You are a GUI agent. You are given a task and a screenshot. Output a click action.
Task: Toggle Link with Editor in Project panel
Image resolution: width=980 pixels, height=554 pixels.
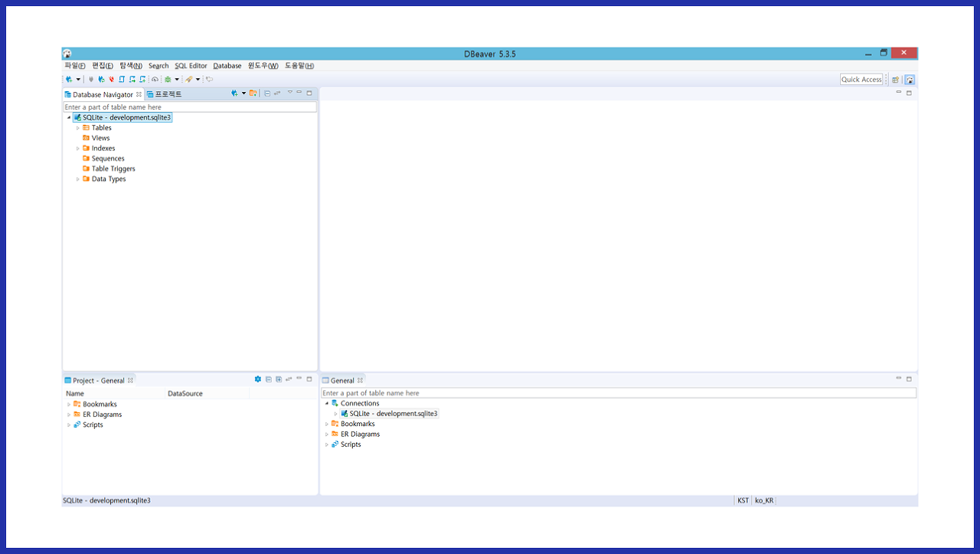pyautogui.click(x=289, y=379)
